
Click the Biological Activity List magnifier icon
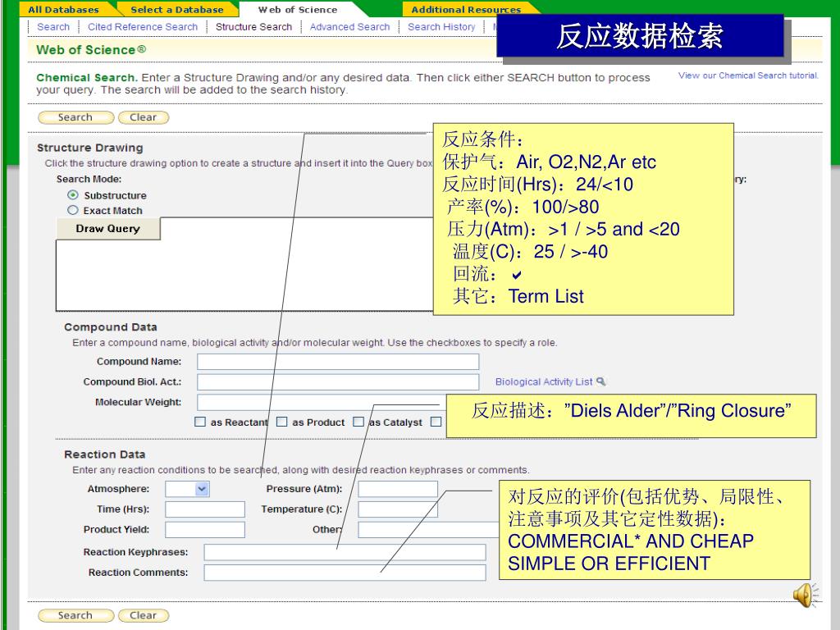point(601,381)
